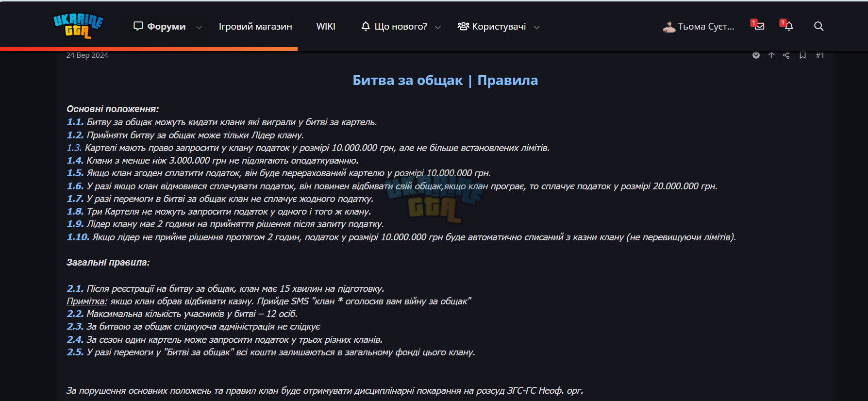This screenshot has height=401, width=868.
Task: Click the people icon beside Користувачі
Action: point(463,26)
